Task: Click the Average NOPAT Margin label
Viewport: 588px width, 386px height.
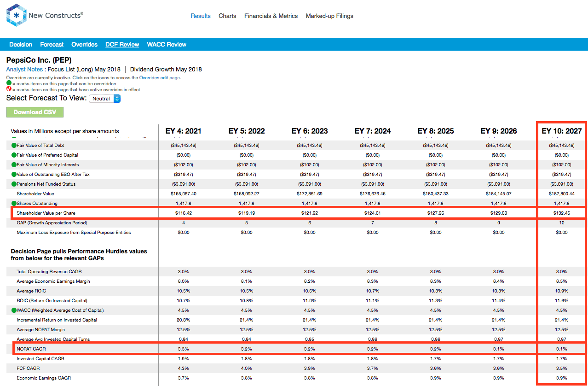Action: pyautogui.click(x=40, y=329)
